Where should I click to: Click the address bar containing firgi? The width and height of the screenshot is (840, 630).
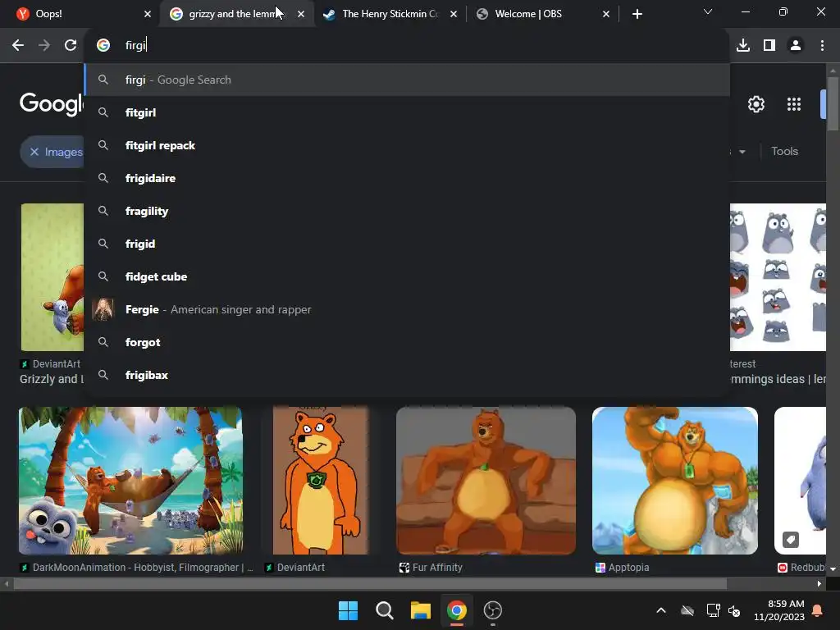pos(407,46)
